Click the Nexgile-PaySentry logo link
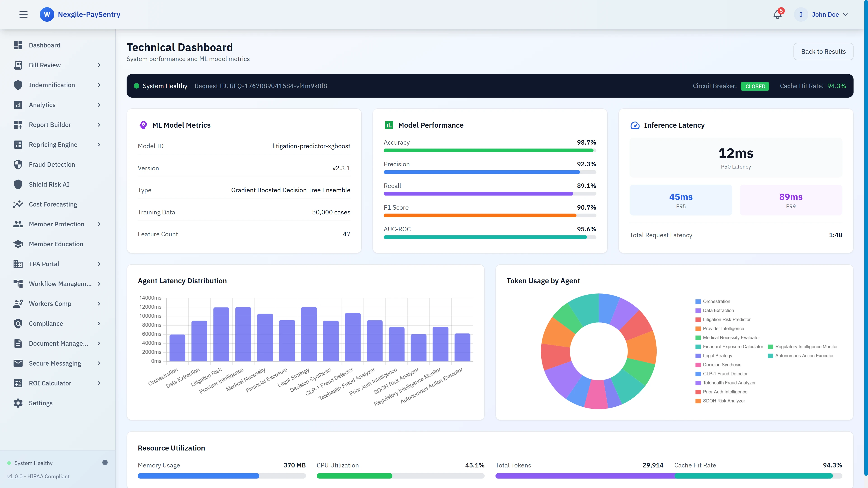The image size is (868, 488). click(80, 14)
